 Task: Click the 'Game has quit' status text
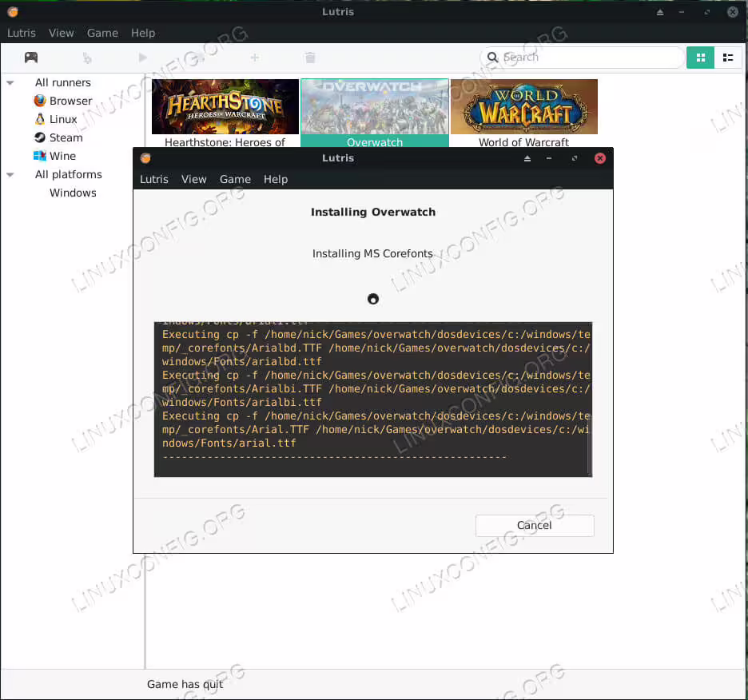click(x=185, y=684)
